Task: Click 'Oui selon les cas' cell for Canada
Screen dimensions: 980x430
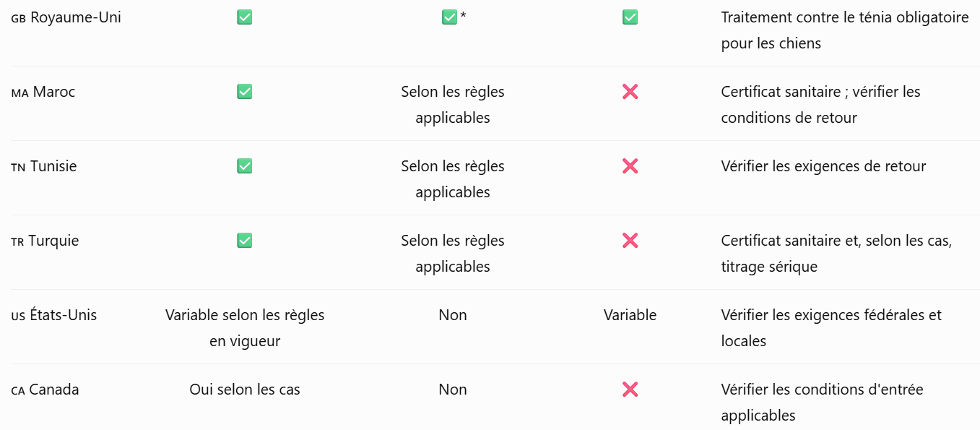Action: pyautogui.click(x=245, y=390)
